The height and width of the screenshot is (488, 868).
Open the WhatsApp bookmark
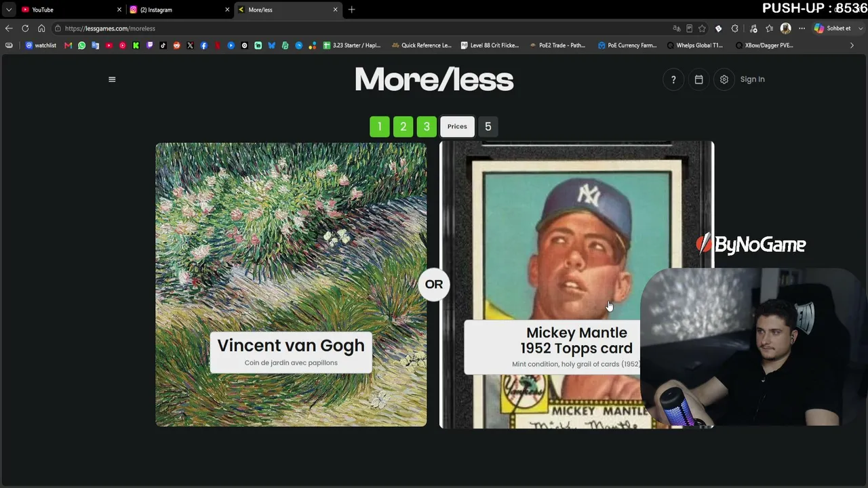(x=82, y=45)
